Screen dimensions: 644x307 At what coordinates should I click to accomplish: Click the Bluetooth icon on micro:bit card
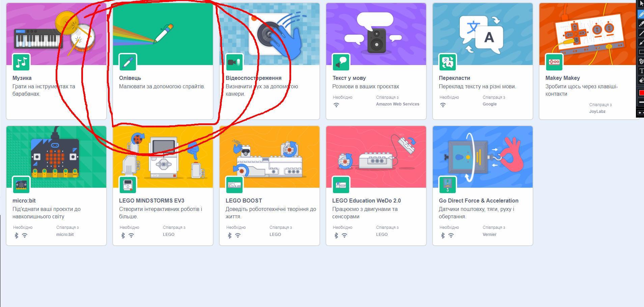[16, 236]
